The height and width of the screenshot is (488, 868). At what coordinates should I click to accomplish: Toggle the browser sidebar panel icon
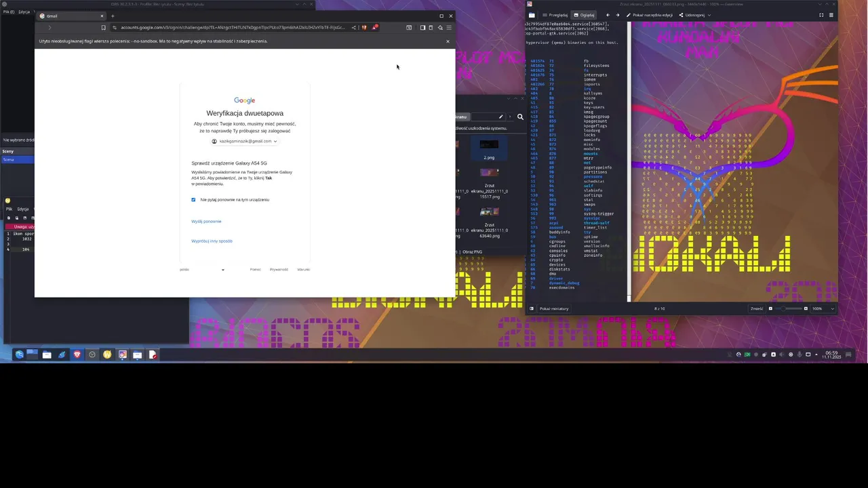pos(422,28)
